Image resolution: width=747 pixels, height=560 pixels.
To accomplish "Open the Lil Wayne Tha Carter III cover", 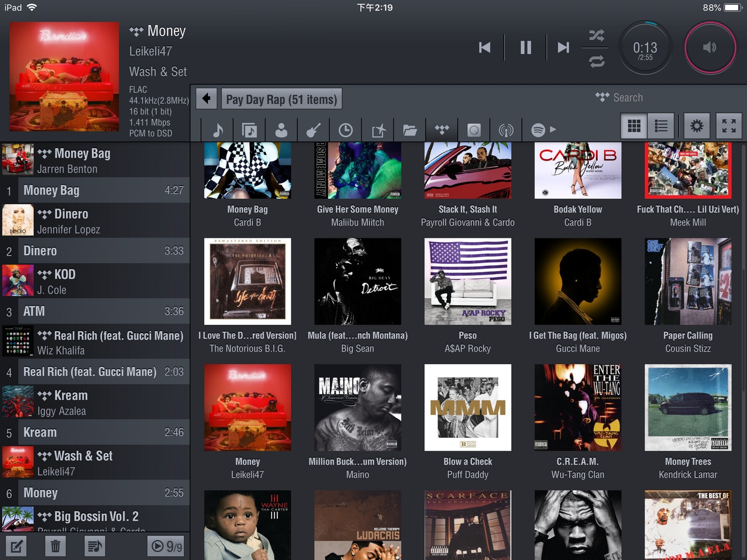I will tap(248, 525).
